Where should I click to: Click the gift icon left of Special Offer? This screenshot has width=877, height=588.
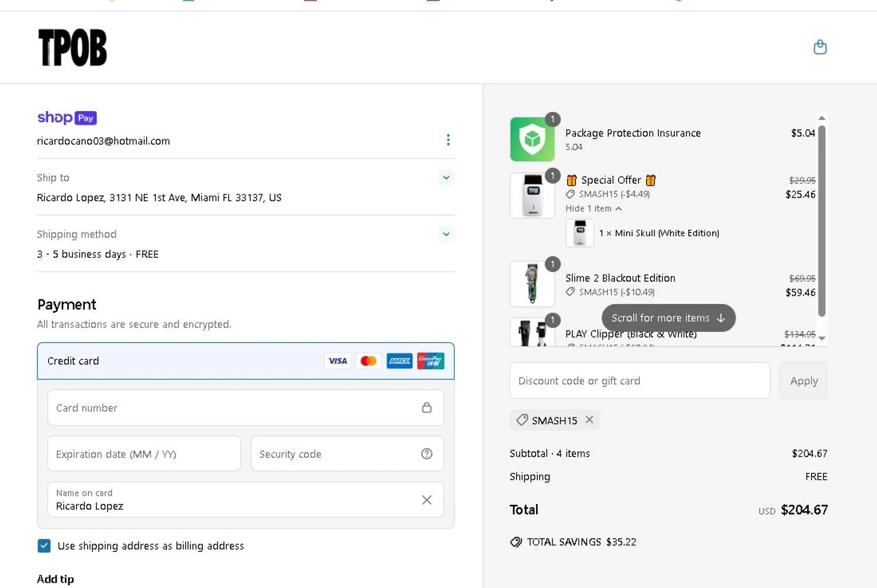572,180
